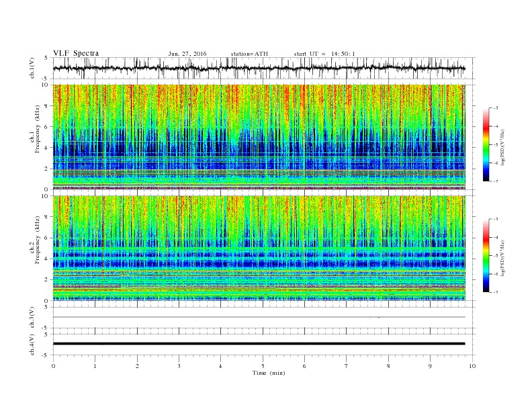
Task: Click time axis tick label '3'
Action: click(x=179, y=366)
